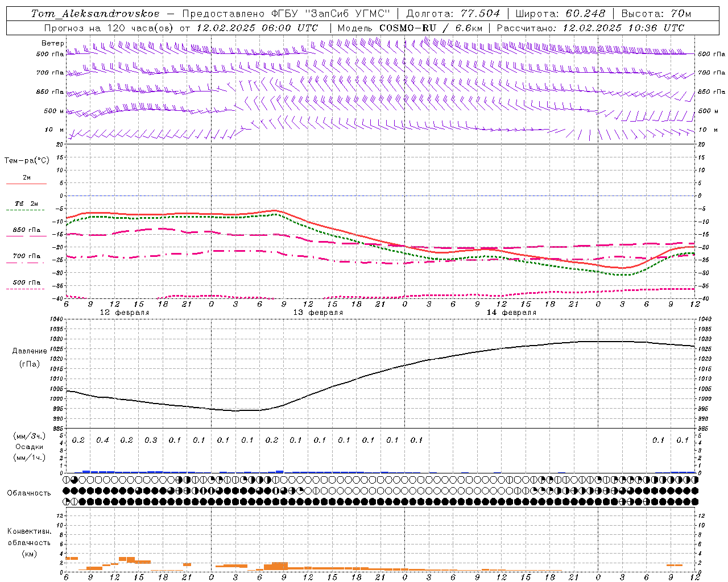Select the 0.3 precipitation value
The width and height of the screenshot is (728, 582).
pos(151,440)
